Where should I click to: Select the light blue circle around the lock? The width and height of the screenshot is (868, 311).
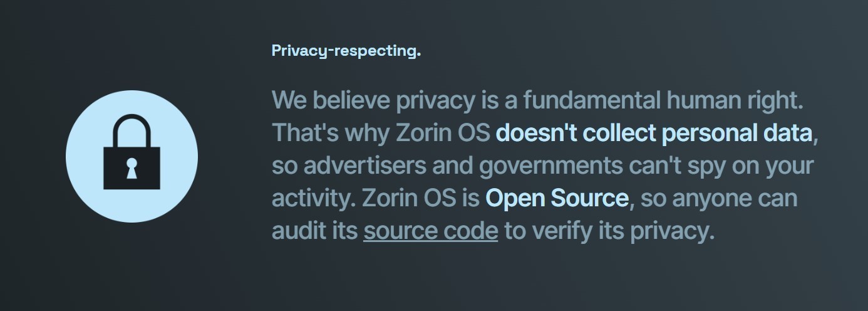(x=132, y=156)
